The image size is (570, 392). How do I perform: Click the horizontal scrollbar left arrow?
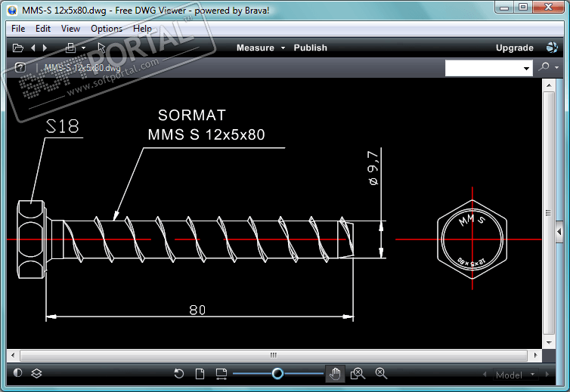(x=13, y=355)
